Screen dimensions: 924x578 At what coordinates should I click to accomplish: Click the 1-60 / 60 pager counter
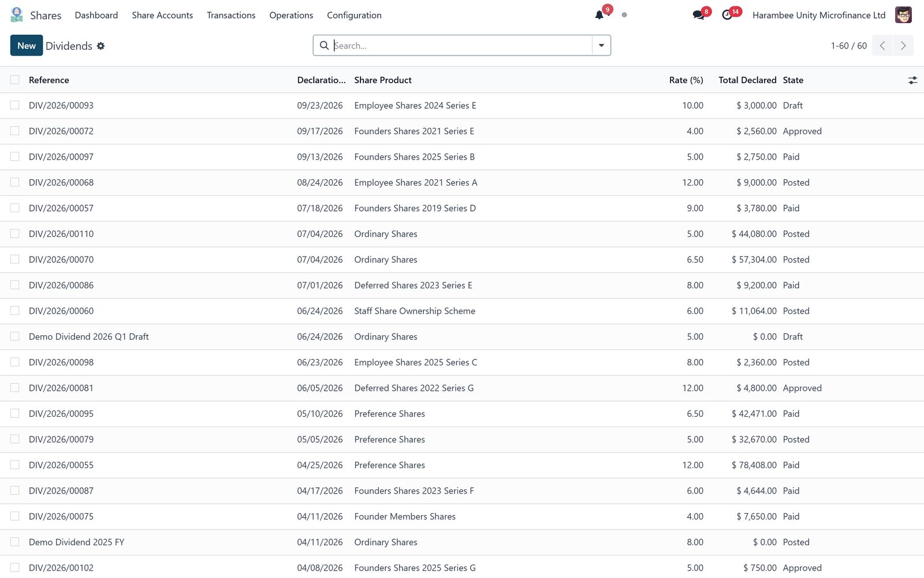click(848, 46)
